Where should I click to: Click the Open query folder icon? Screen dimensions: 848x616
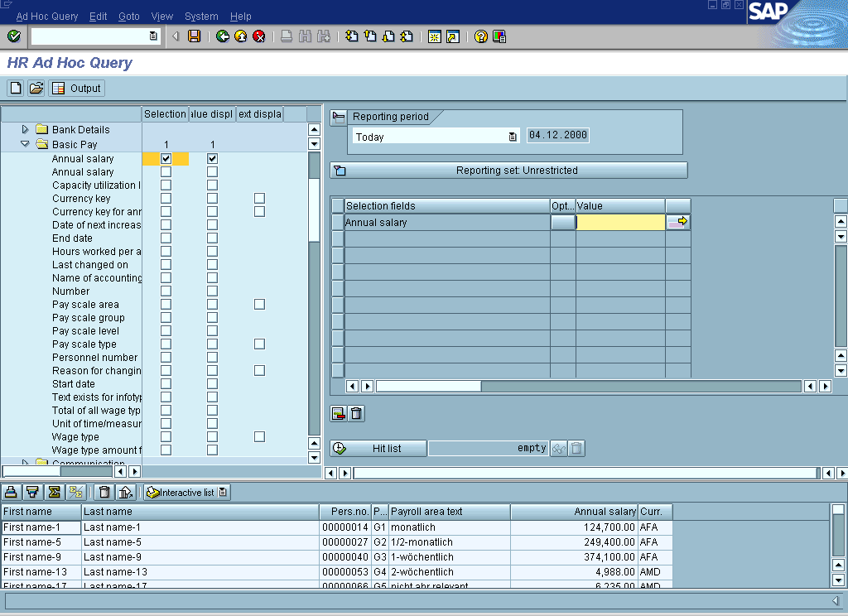click(36, 88)
